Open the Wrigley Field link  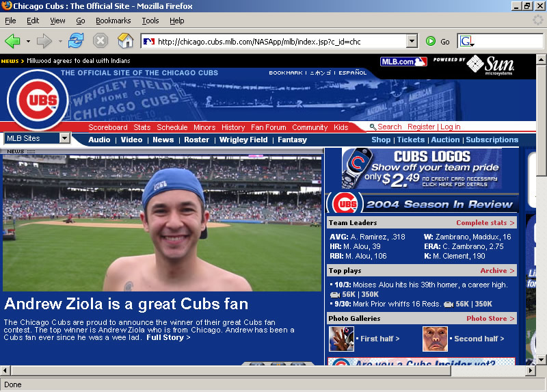tap(243, 140)
